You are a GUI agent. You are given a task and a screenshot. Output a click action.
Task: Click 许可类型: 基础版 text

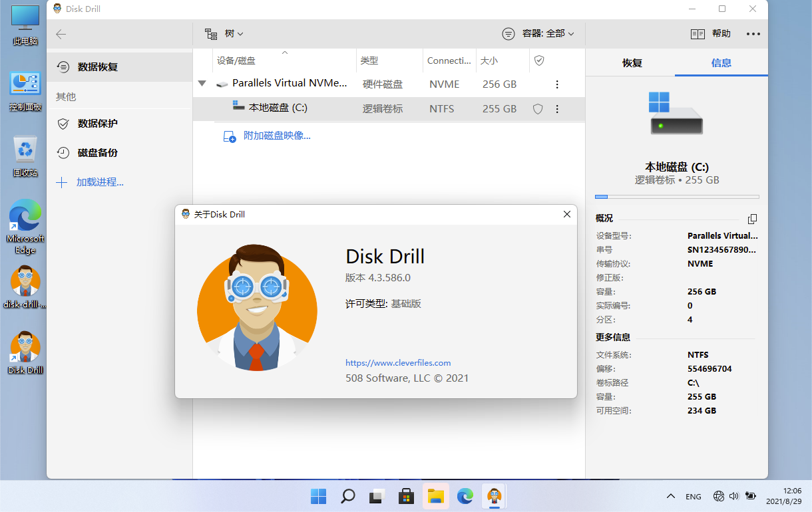pyautogui.click(x=383, y=304)
